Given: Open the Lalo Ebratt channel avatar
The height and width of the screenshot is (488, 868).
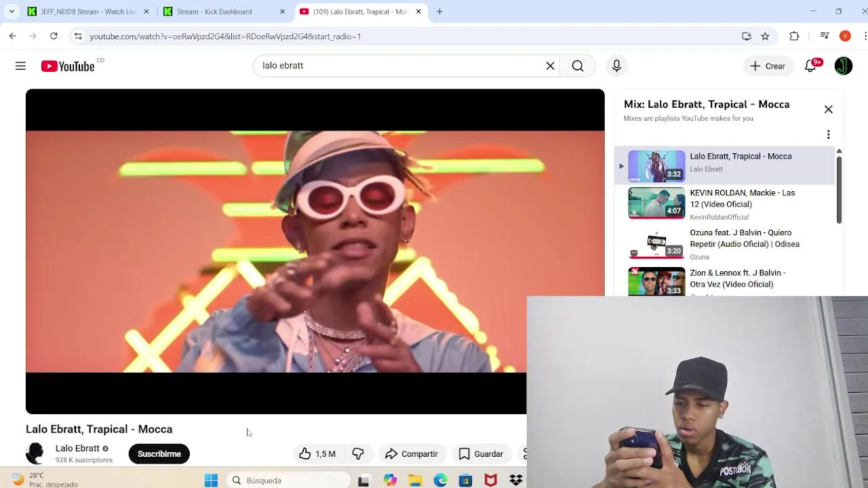Looking at the screenshot, I should click(35, 453).
